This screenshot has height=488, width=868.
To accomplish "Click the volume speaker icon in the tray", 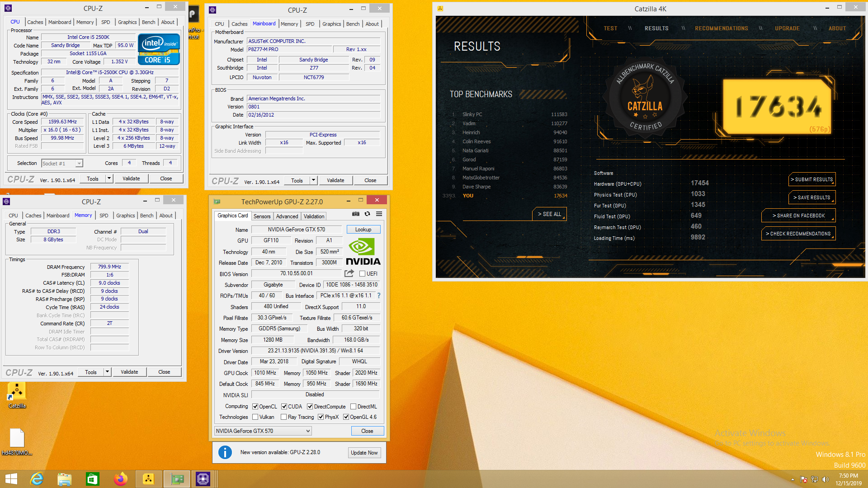I will (x=826, y=479).
